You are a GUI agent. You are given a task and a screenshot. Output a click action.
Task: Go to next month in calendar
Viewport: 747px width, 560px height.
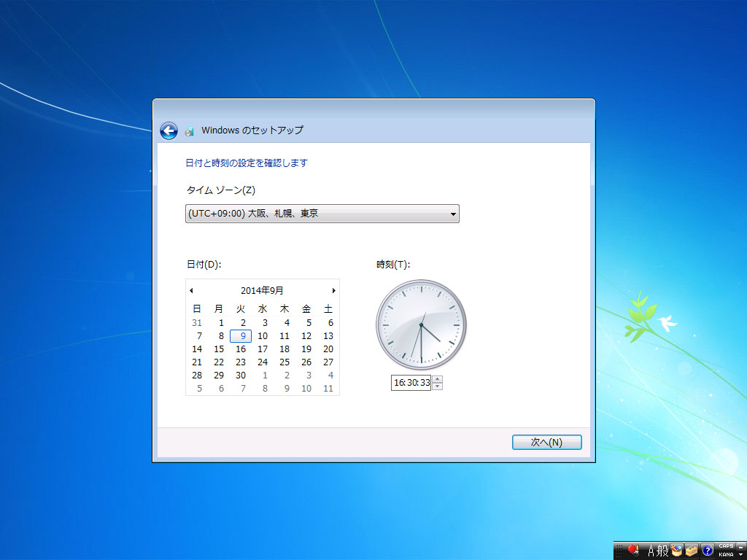point(334,290)
